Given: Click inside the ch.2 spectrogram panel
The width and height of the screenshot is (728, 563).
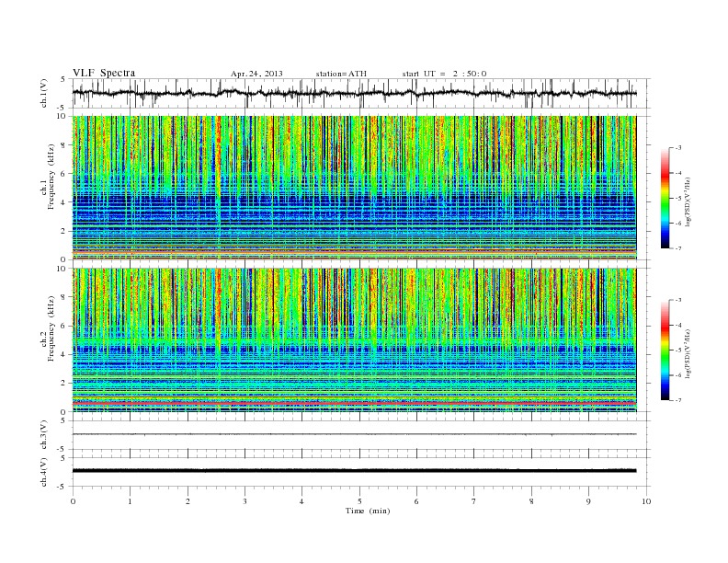Looking at the screenshot, I should coord(354,340).
